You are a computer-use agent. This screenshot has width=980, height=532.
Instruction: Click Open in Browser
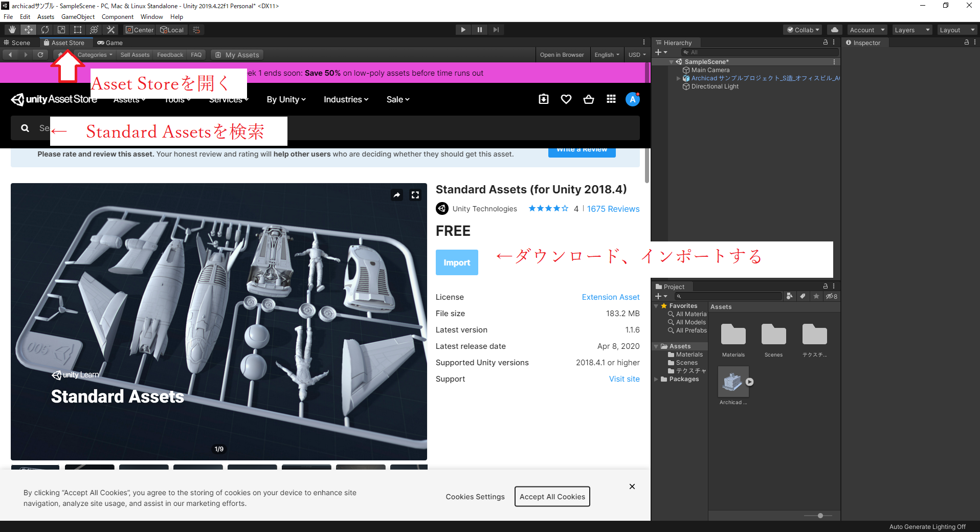click(562, 55)
